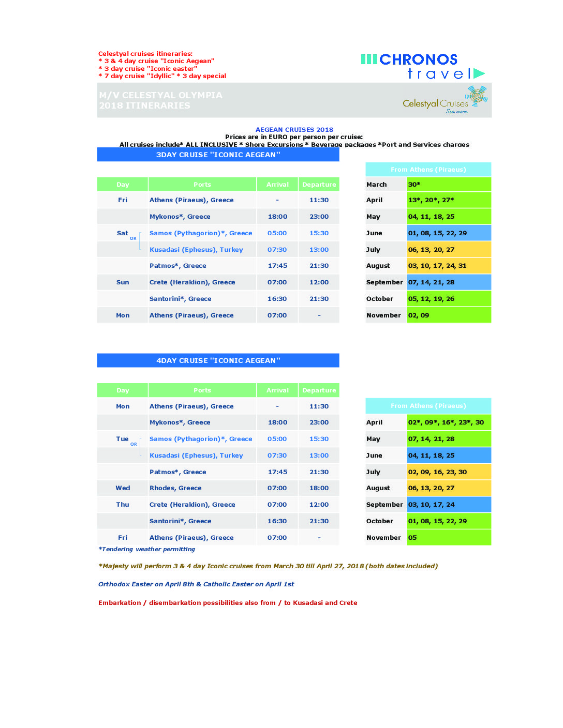
Task: Click 'From Athens (Piraeus)' header of 4-day dates
Action: tap(428, 406)
